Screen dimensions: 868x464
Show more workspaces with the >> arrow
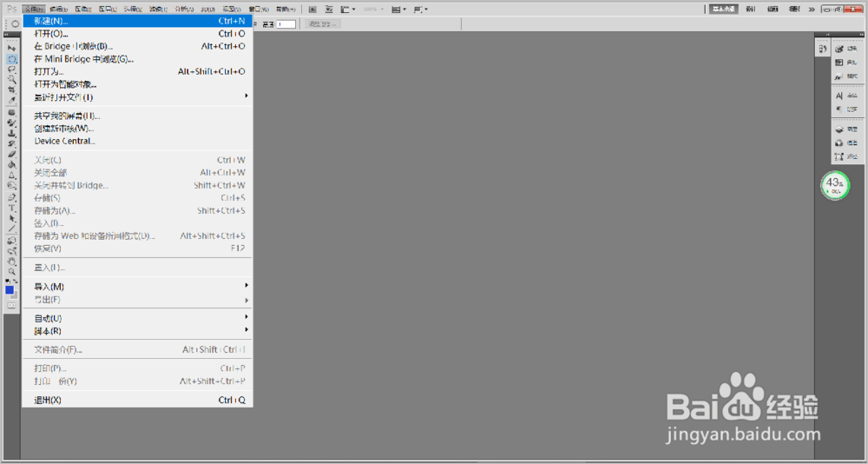pyautogui.click(x=812, y=10)
